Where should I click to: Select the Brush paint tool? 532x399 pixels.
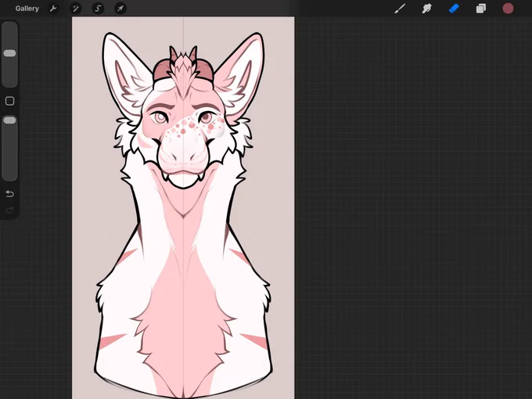click(400, 9)
